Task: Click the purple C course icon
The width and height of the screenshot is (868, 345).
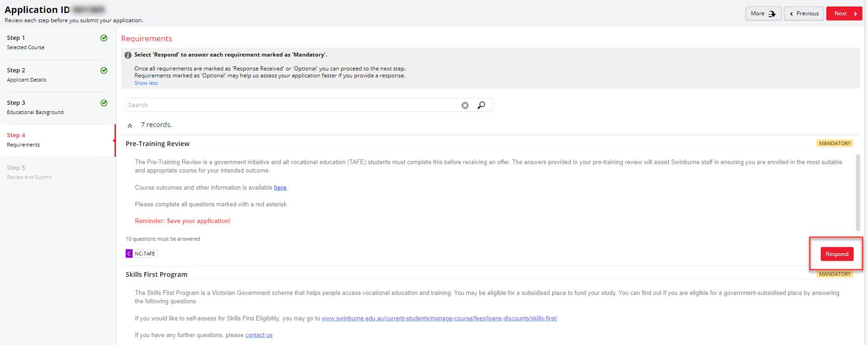Action: click(129, 254)
